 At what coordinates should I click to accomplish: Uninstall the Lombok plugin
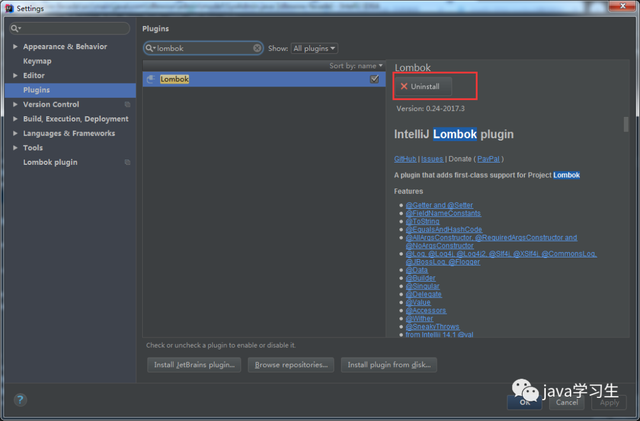click(423, 87)
